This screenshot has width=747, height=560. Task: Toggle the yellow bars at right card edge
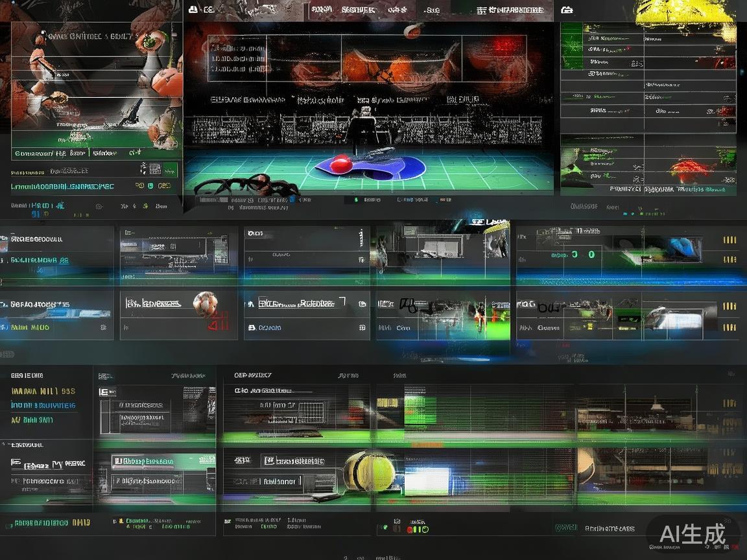729,240
